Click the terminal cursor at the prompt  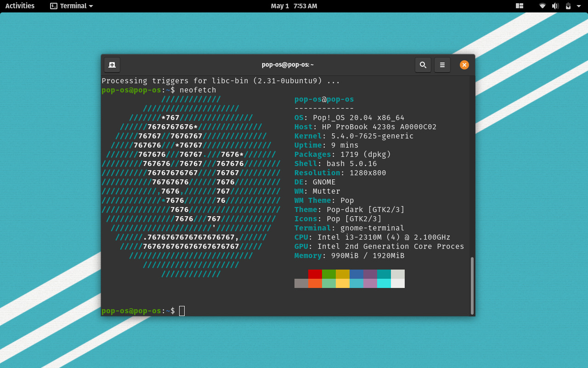(x=182, y=310)
